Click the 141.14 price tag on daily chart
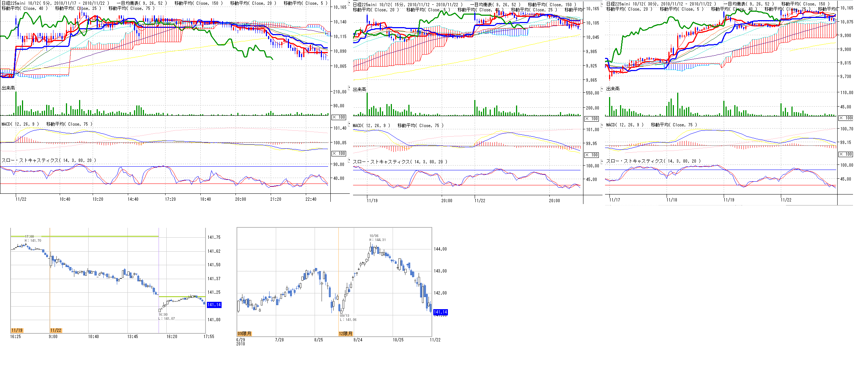 440,312
